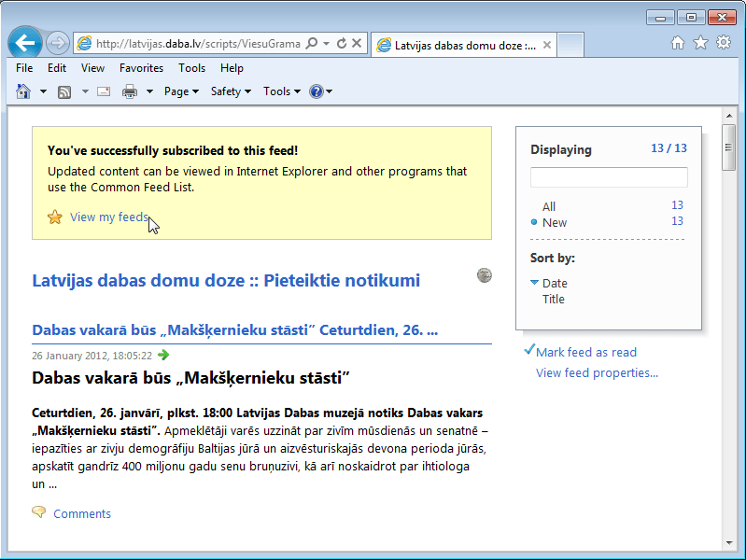
Task: Open the Help menu
Action: (x=232, y=68)
